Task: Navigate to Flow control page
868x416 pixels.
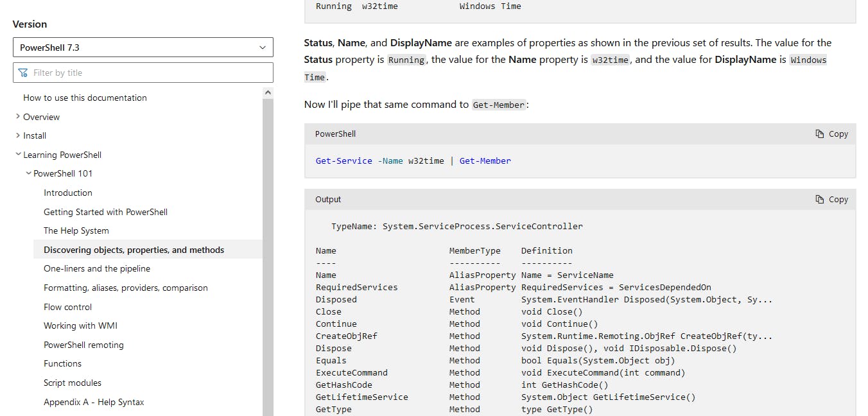Action: tap(67, 307)
